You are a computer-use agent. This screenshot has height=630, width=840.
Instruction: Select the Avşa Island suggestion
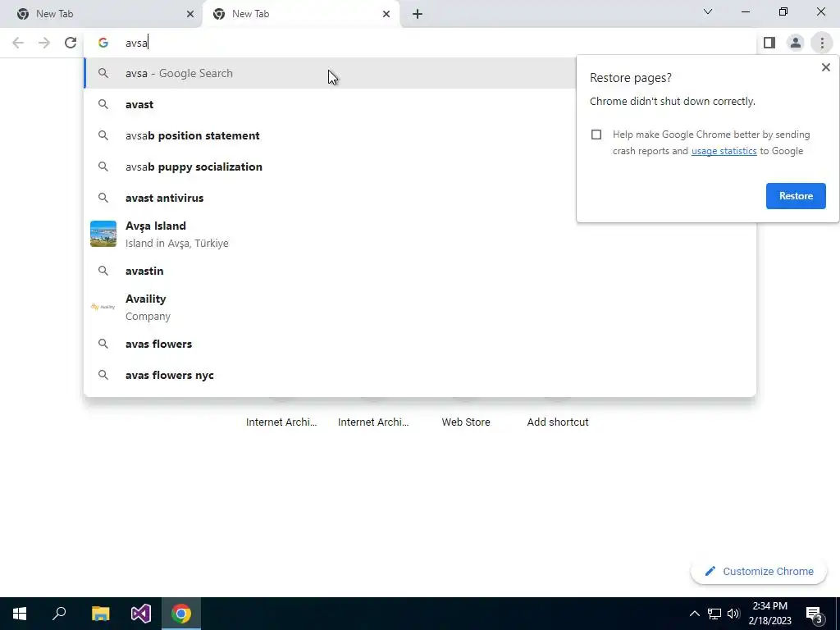click(x=419, y=234)
